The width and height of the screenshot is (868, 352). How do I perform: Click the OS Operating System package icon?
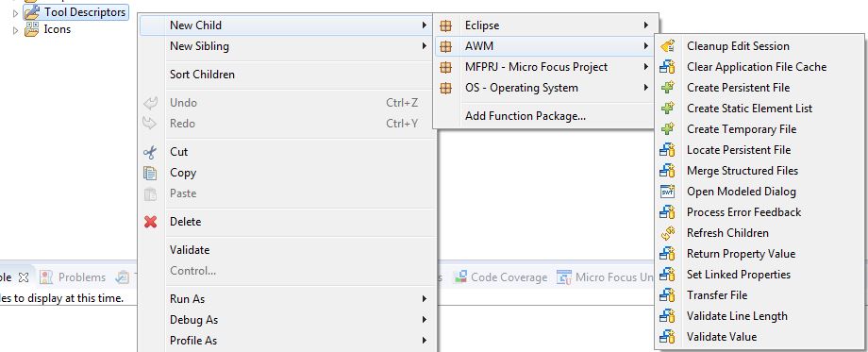[445, 88]
